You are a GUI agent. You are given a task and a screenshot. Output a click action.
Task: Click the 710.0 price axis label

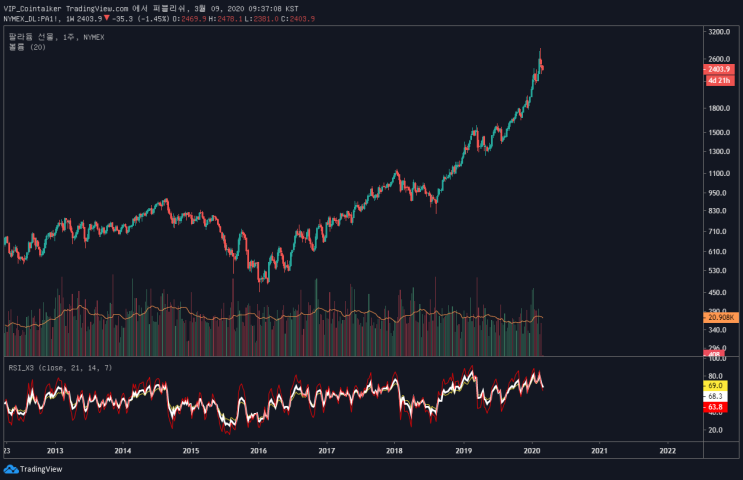[717, 231]
